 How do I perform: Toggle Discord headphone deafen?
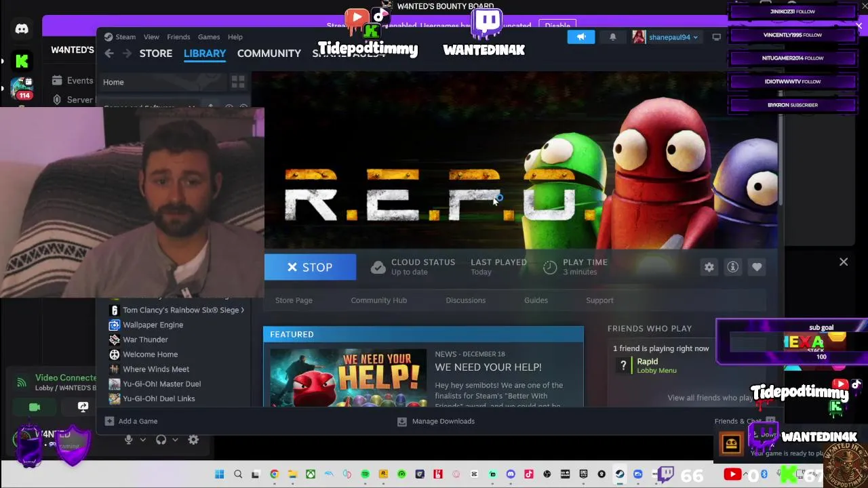tap(161, 440)
